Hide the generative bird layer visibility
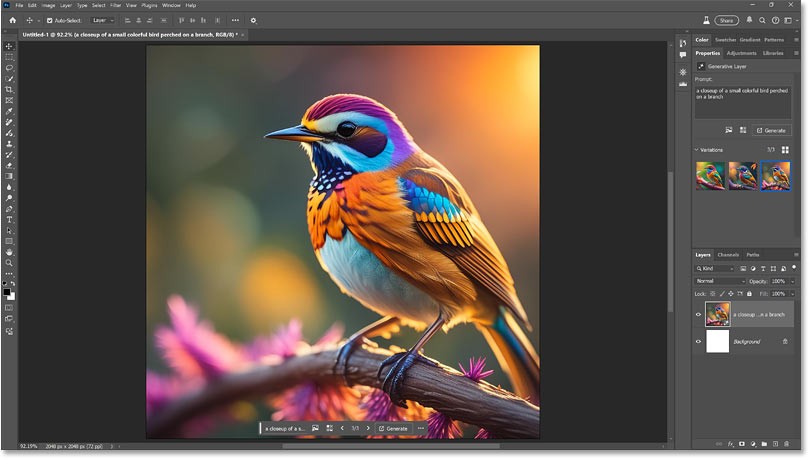This screenshot has height=459, width=809. coord(698,314)
